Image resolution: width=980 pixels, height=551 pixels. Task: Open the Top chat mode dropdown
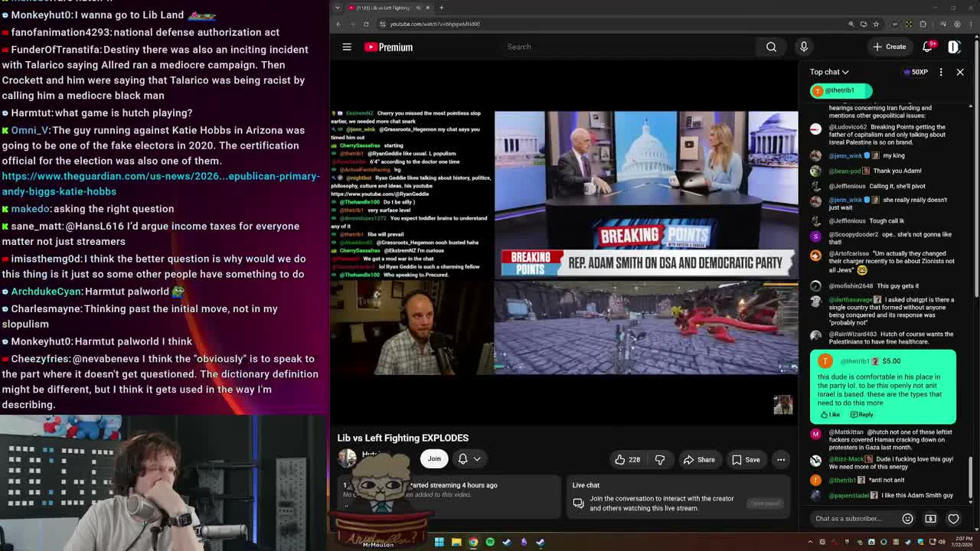[829, 72]
